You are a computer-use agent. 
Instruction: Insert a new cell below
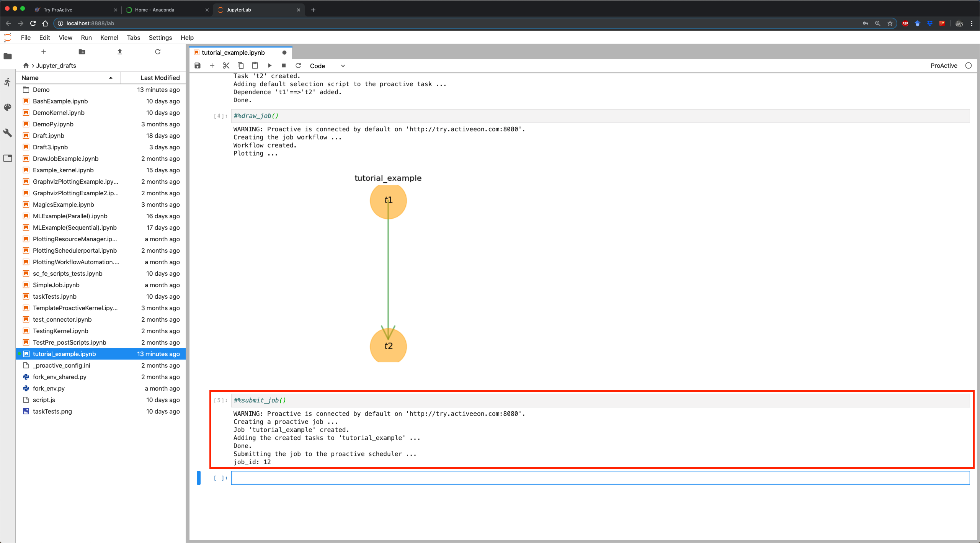click(x=212, y=65)
